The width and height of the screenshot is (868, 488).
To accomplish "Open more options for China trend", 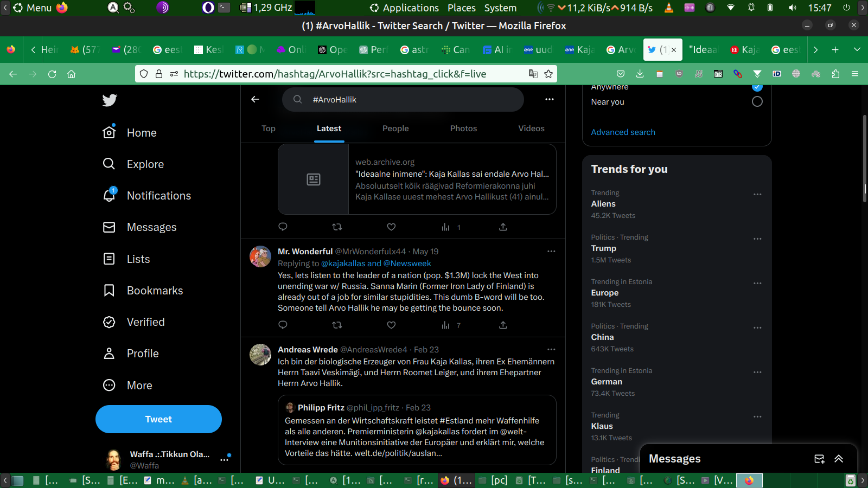I will point(757,328).
